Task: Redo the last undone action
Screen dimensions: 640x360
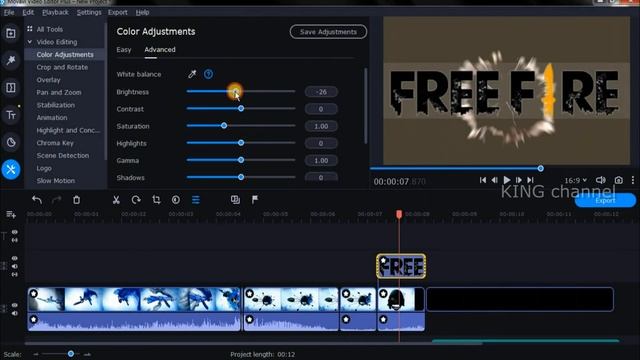Action: [56, 200]
